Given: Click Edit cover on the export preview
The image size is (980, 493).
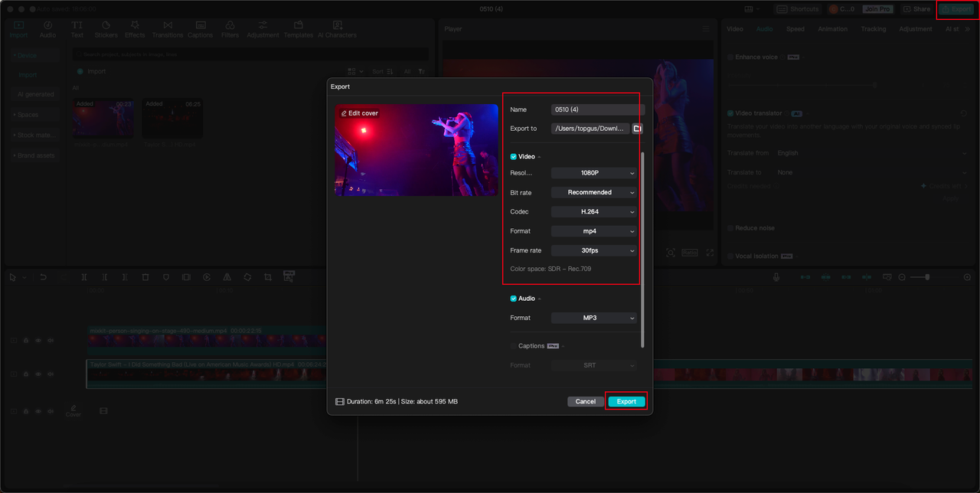Looking at the screenshot, I should point(360,113).
